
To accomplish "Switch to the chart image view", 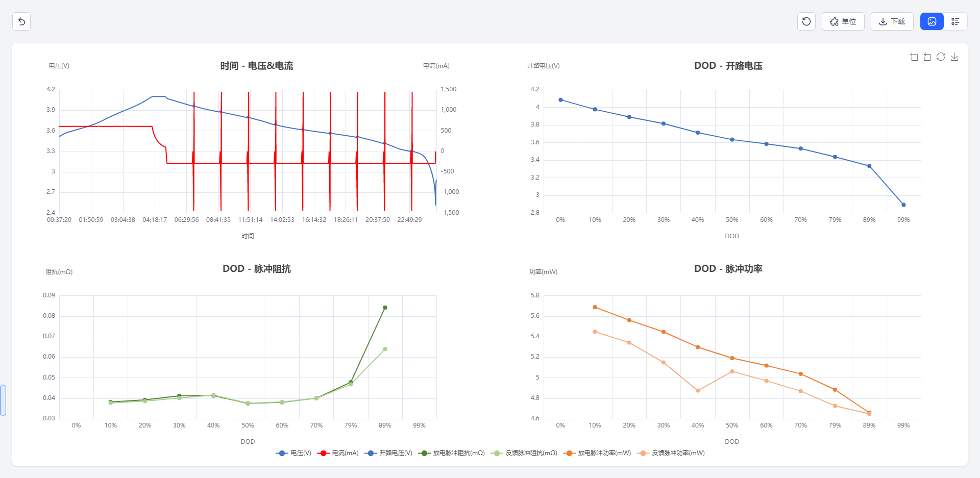I will click(932, 21).
